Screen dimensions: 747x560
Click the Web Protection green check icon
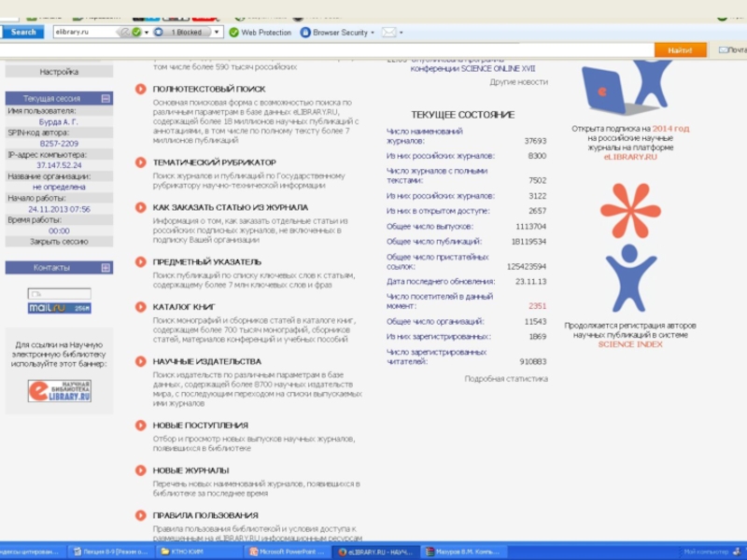(234, 32)
